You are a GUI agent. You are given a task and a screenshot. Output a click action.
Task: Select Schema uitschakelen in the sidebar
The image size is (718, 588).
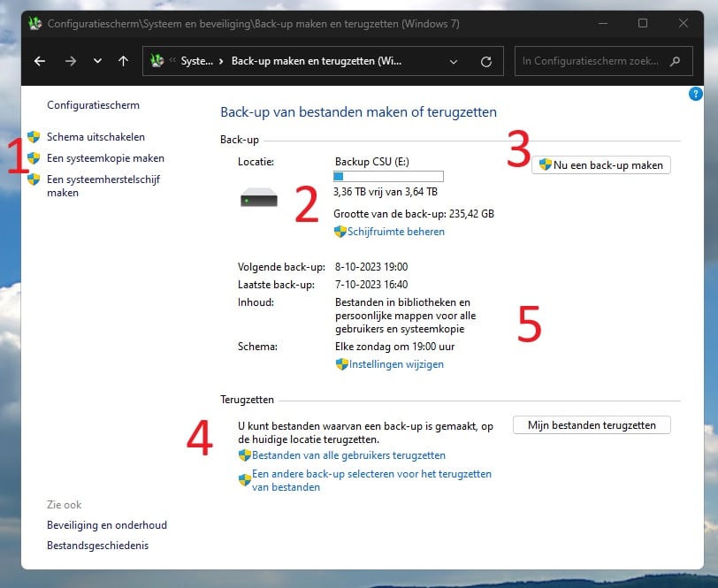coord(95,137)
